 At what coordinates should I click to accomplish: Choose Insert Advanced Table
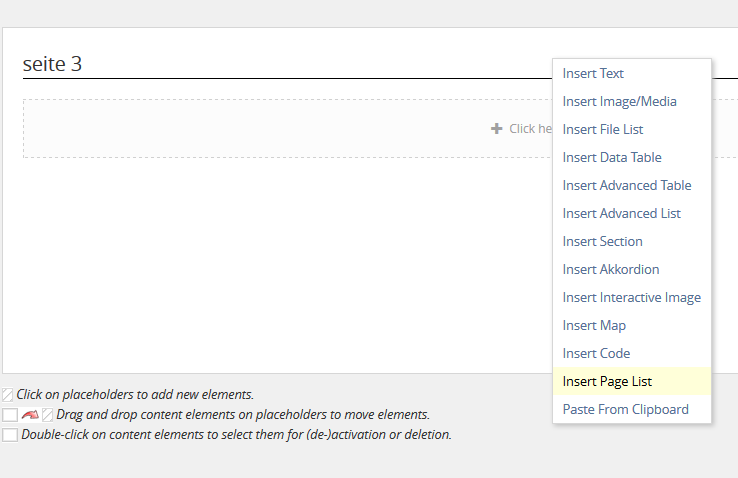click(x=626, y=185)
